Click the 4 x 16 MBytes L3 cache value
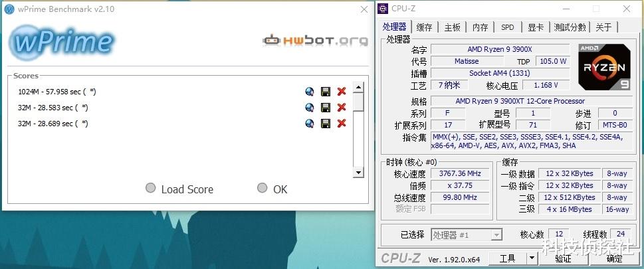644x269 pixels. tap(570, 209)
